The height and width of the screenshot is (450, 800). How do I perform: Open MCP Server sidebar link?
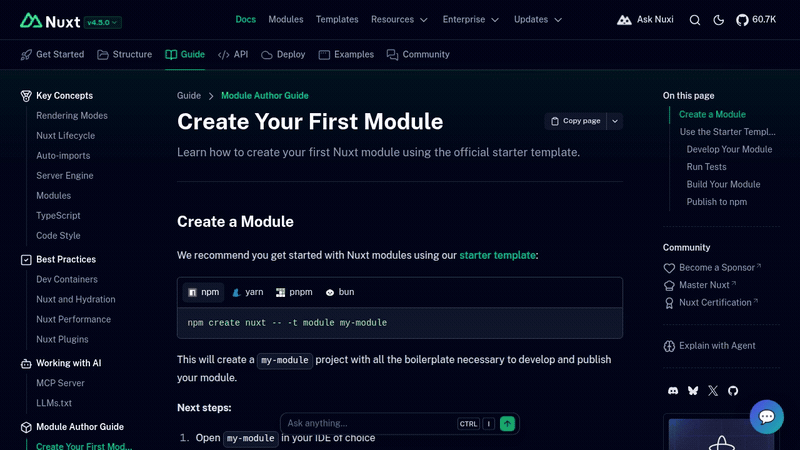(60, 383)
